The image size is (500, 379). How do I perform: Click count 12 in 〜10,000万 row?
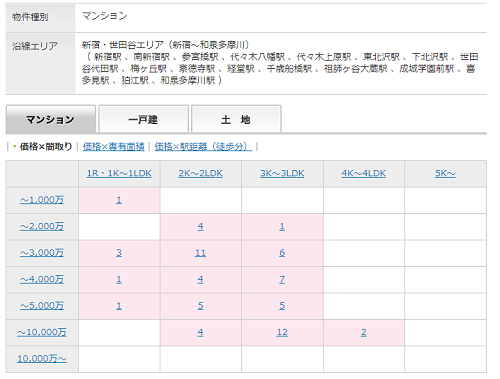pyautogui.click(x=282, y=332)
